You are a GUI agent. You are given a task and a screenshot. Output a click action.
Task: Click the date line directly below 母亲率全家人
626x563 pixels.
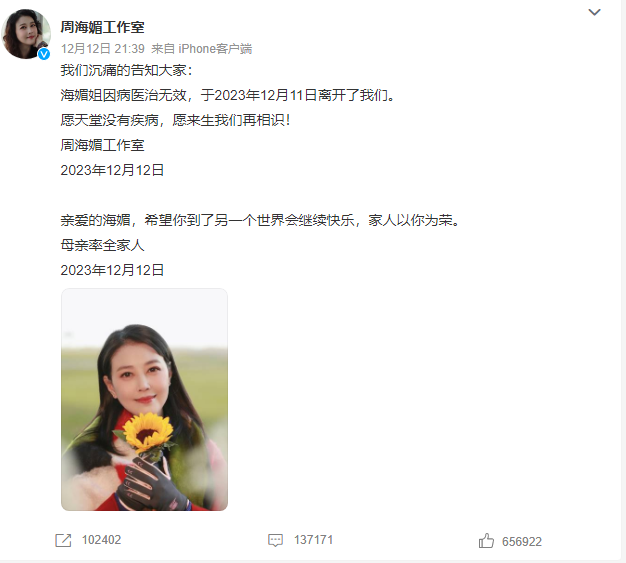(x=112, y=270)
